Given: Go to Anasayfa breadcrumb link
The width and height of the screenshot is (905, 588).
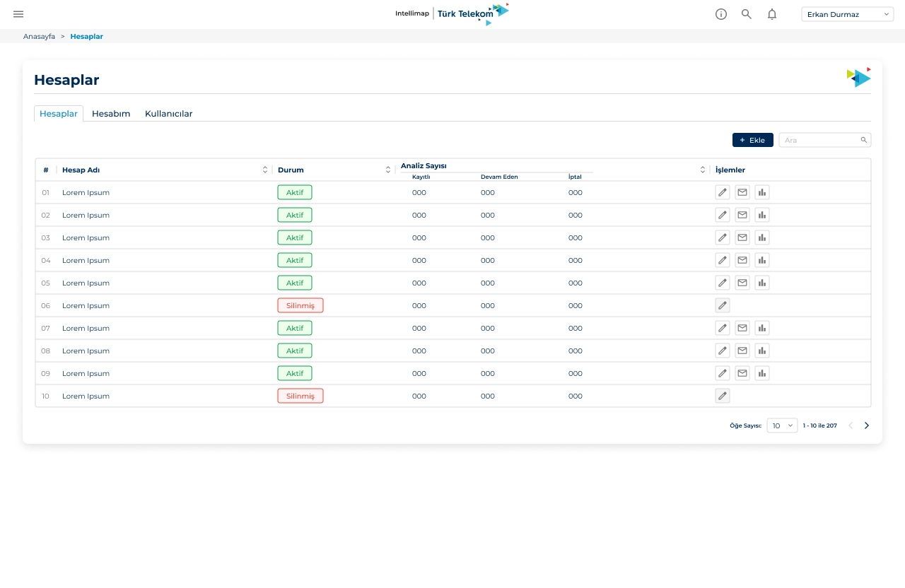Looking at the screenshot, I should [39, 36].
